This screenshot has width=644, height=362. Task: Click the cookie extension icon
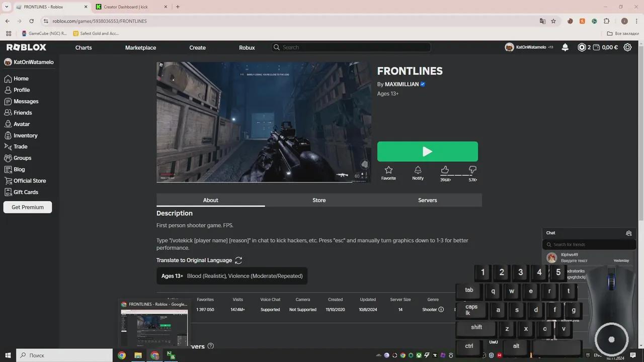(x=570, y=21)
